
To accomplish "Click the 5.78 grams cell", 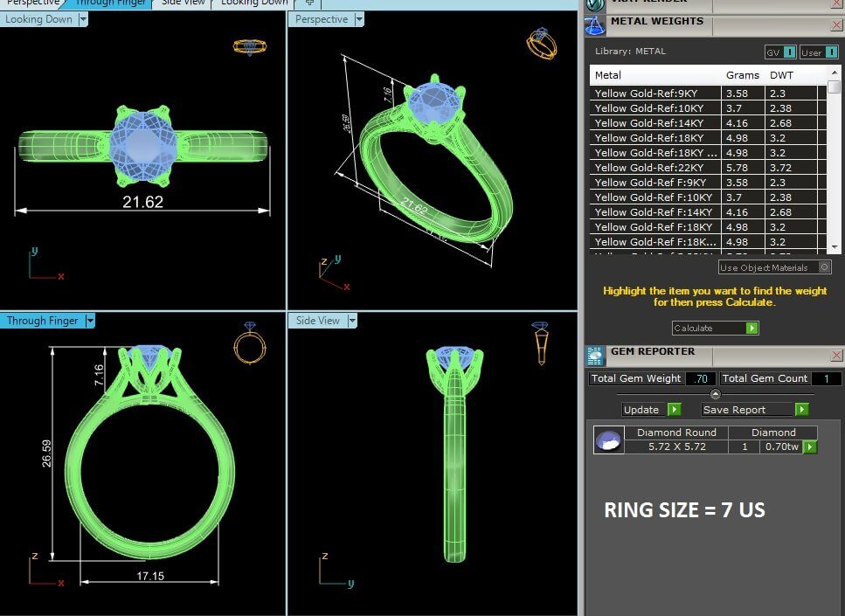I will pos(743,168).
